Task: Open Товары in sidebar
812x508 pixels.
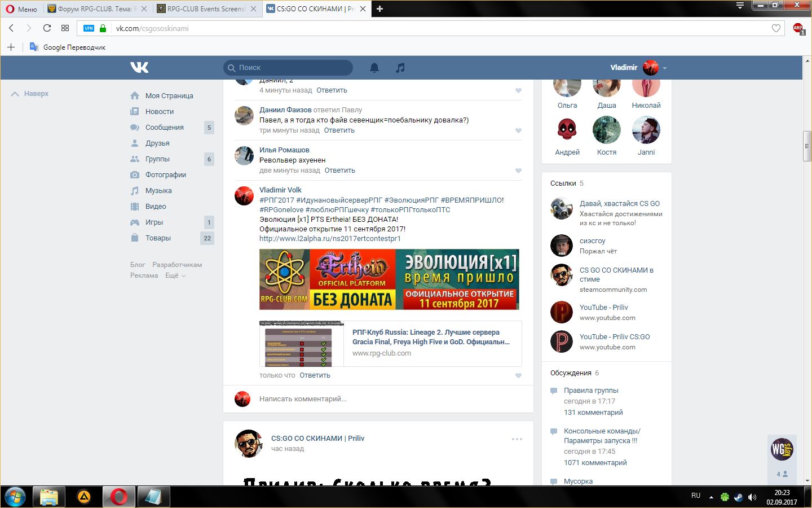Action: 158,238
